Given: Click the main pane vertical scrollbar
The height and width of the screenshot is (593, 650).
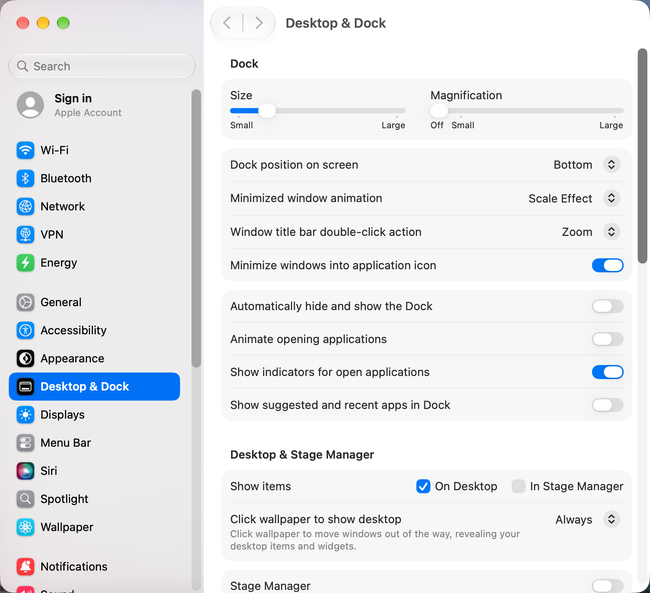Looking at the screenshot, I should point(642,156).
